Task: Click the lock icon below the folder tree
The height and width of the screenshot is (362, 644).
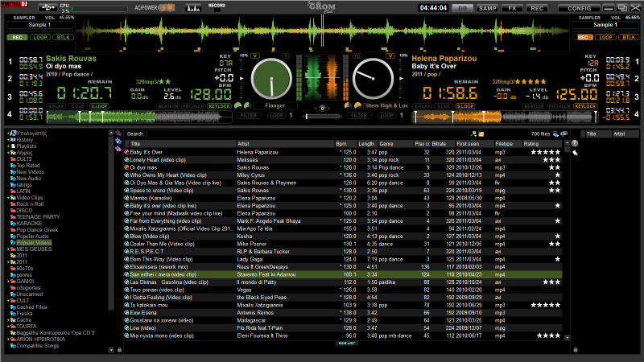Action: (x=119, y=350)
